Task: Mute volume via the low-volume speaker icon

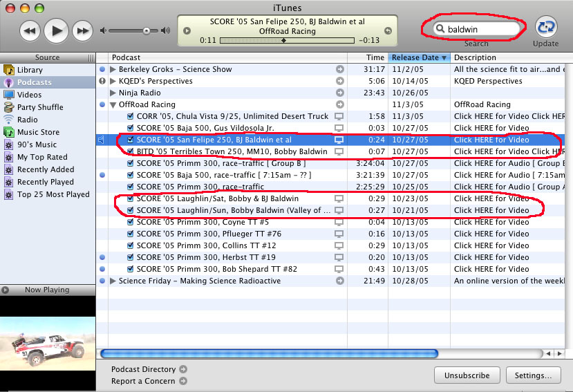Action: 103,30
